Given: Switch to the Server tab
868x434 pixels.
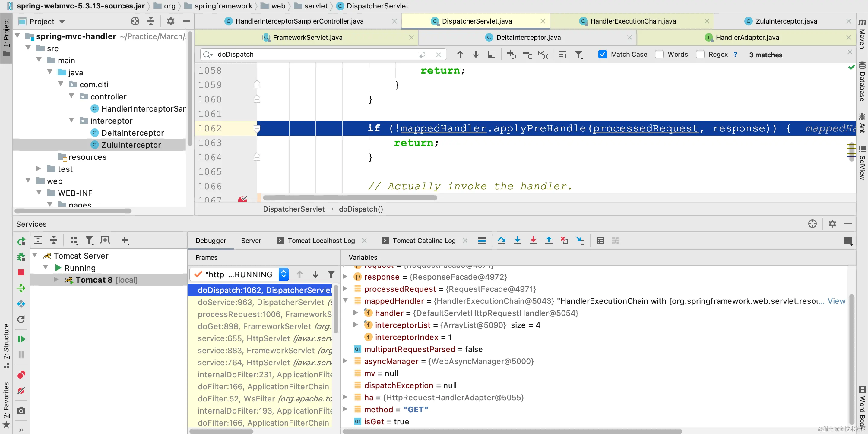Looking at the screenshot, I should [x=251, y=241].
